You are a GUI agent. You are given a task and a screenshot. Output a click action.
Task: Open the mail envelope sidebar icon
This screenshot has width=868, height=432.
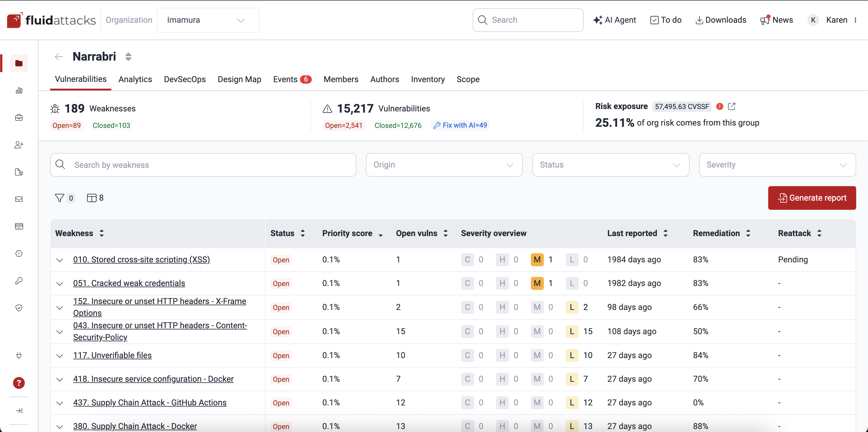point(19,199)
